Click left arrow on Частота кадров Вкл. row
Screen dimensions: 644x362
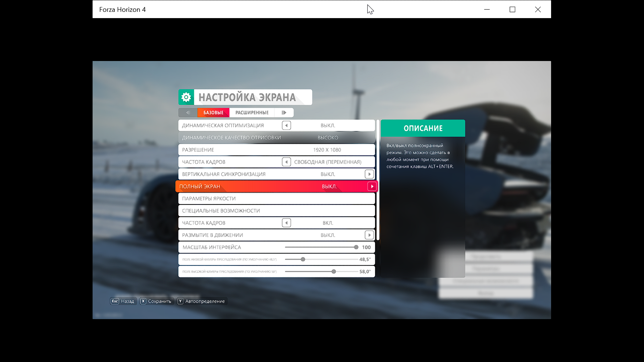click(286, 223)
